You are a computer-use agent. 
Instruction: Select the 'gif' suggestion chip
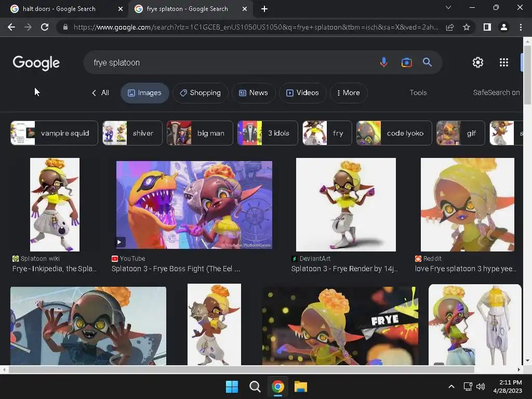pyautogui.click(x=460, y=133)
